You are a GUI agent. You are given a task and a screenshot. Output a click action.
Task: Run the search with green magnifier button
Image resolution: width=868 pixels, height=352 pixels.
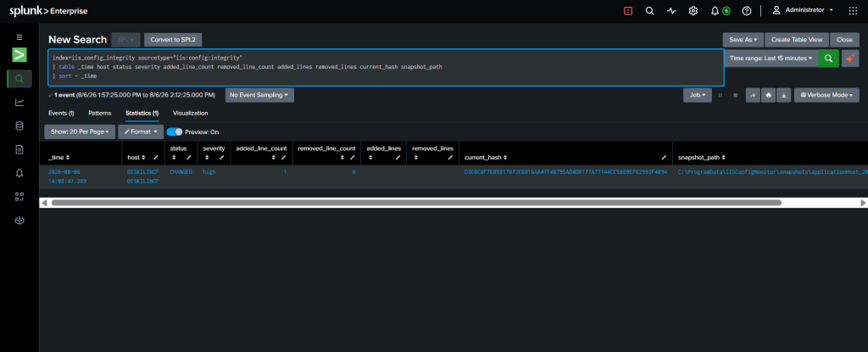tap(828, 59)
